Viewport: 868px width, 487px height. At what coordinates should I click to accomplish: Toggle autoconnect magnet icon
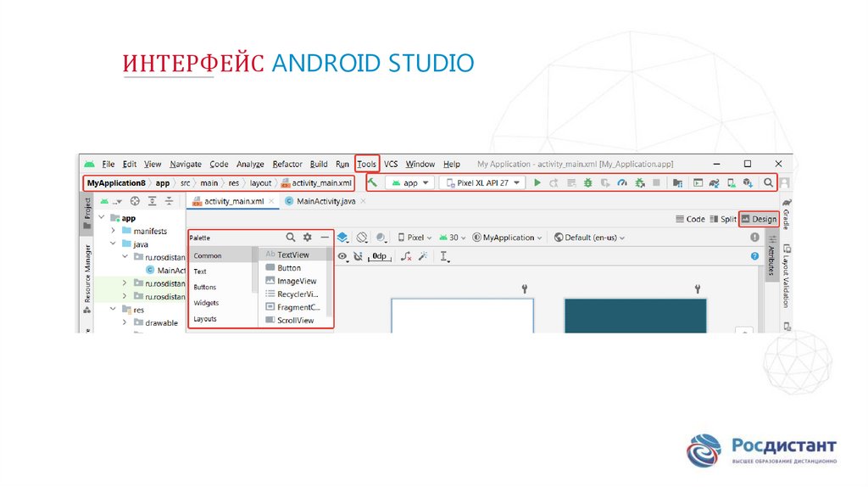[358, 255]
